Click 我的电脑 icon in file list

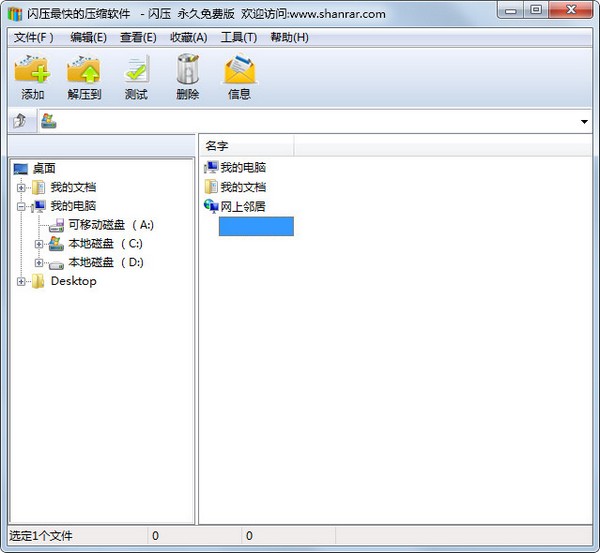211,167
